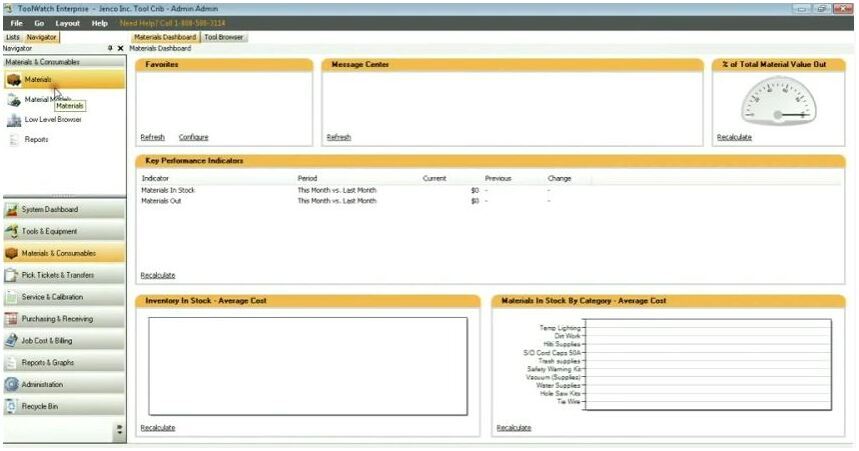Open the Help menu
The width and height of the screenshot is (859, 451).
(99, 23)
